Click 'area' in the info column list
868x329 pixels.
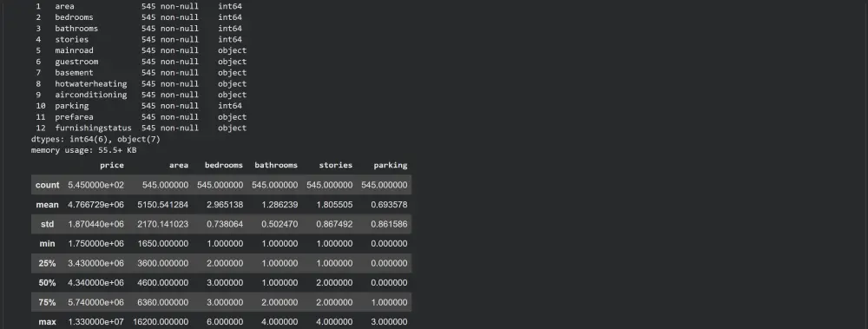click(x=64, y=7)
